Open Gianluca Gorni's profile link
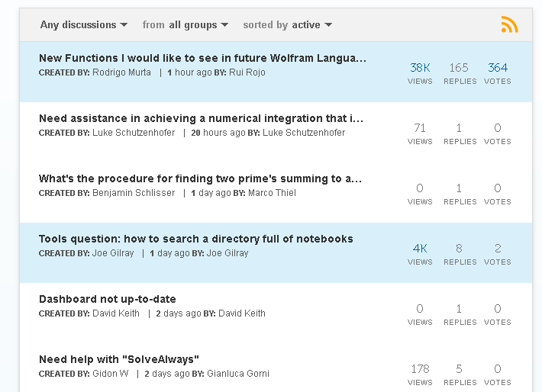This screenshot has height=392, width=542. pyautogui.click(x=238, y=374)
